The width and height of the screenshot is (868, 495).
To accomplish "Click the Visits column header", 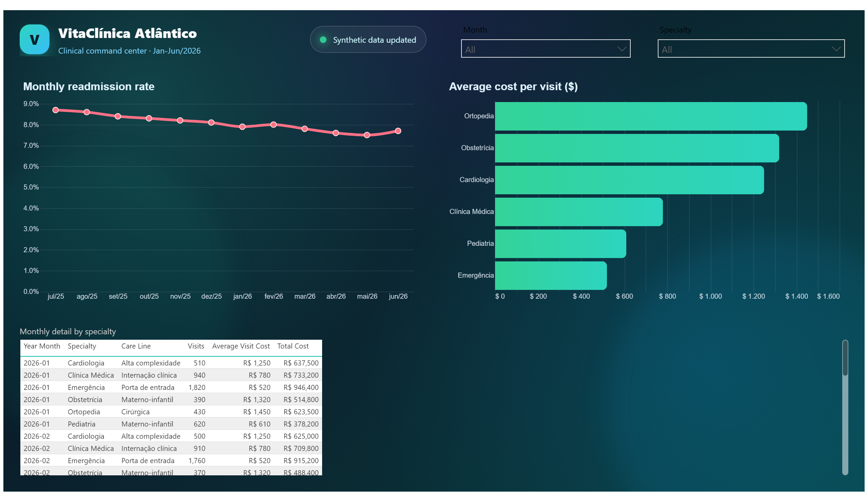I will click(196, 346).
